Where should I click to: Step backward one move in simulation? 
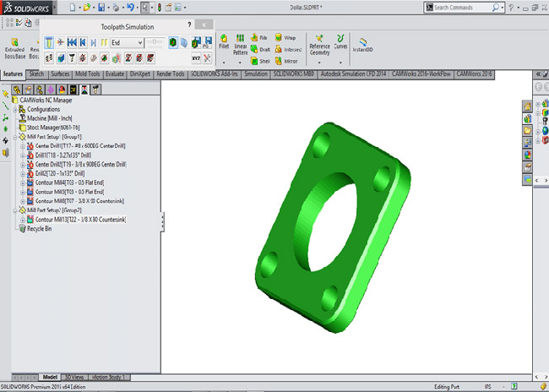point(83,43)
